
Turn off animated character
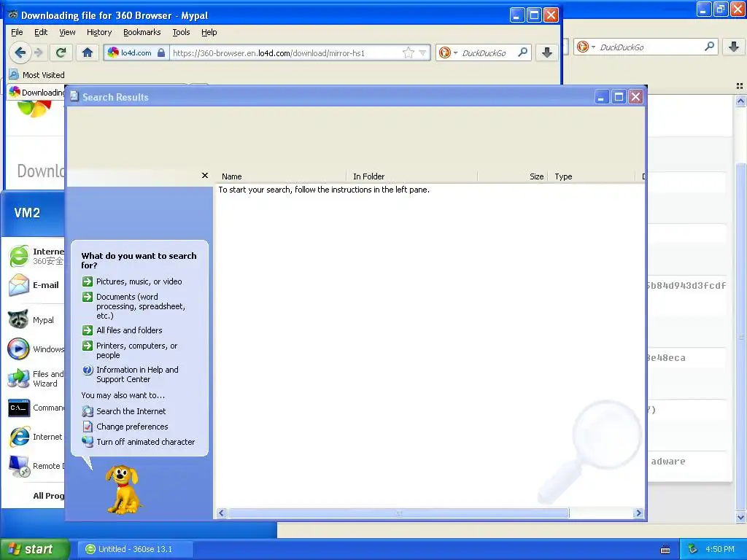145,441
